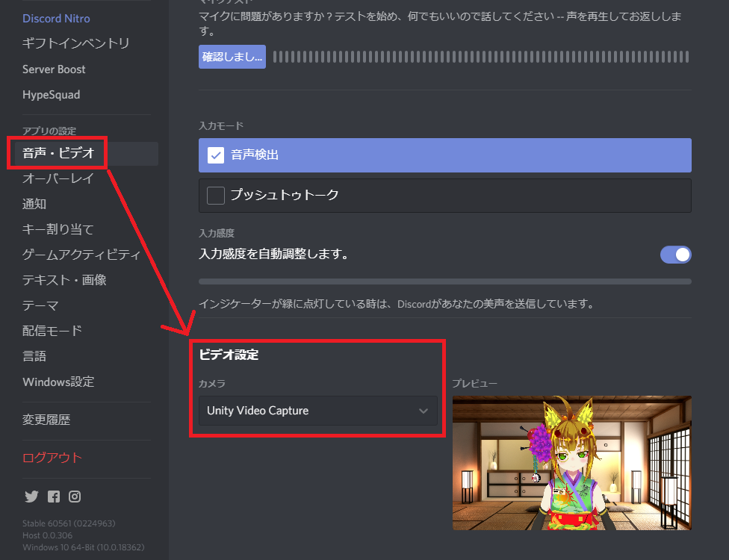Click the input sensitivity indicator bar
Screen dimensions: 729x560
(x=444, y=281)
